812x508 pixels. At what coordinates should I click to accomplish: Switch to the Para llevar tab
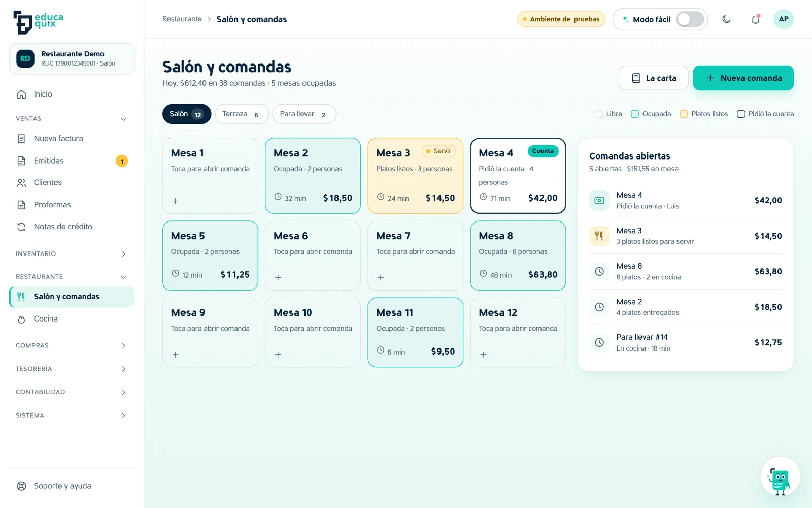click(x=304, y=114)
